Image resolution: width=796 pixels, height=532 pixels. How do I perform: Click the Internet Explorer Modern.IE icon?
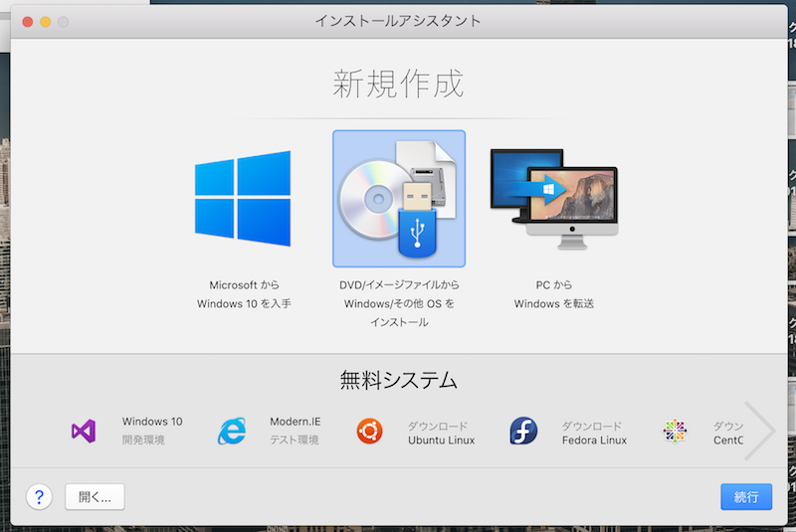click(231, 432)
